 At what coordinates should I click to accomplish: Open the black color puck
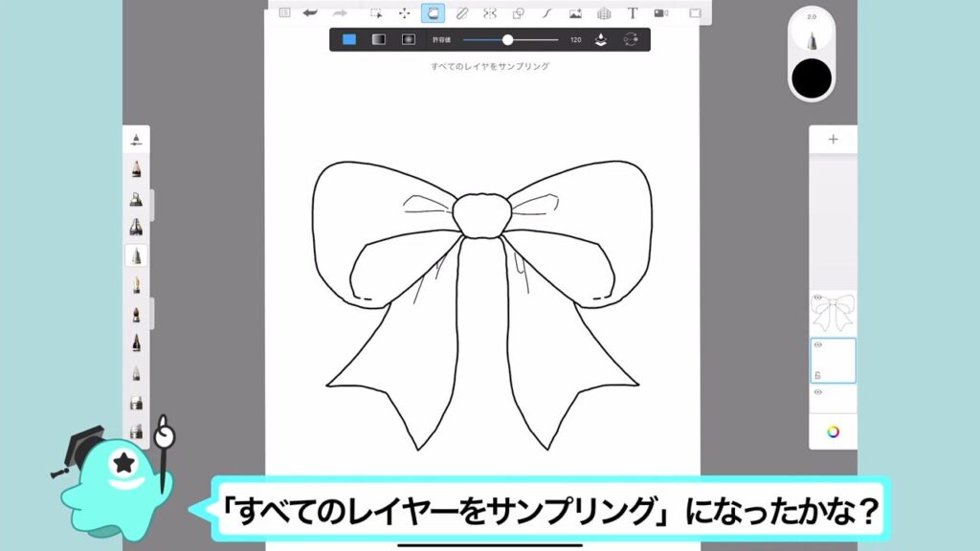click(x=812, y=77)
